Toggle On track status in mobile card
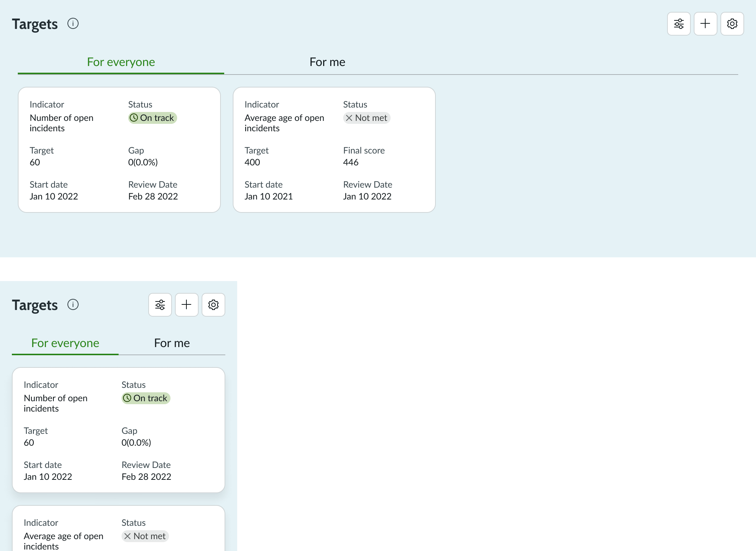The image size is (756, 551). click(146, 398)
